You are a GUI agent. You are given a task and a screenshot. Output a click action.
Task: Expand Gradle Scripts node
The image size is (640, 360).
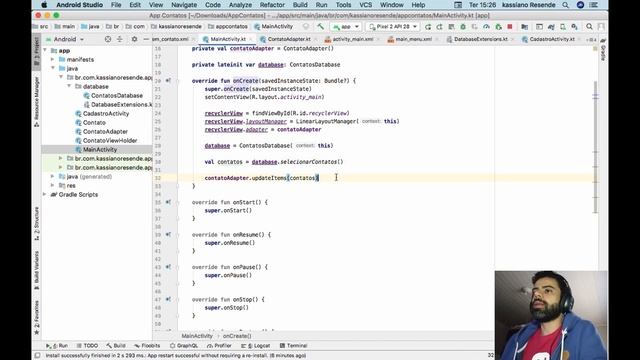pyautogui.click(x=45, y=195)
